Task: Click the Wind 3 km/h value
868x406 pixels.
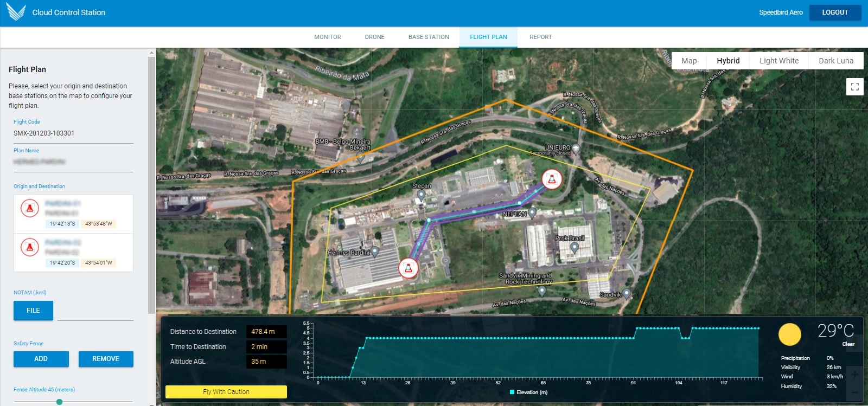Action: pyautogui.click(x=835, y=377)
